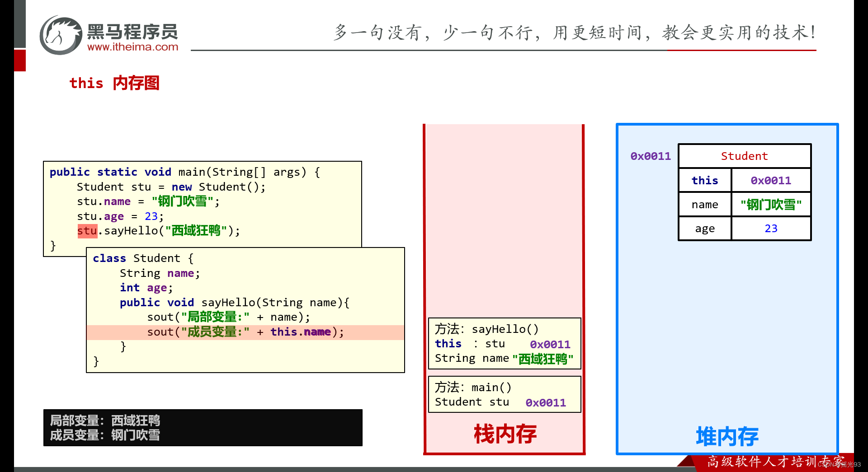868x472 pixels.
Task: Click the 'this 内存图' slide title
Action: pos(114,83)
